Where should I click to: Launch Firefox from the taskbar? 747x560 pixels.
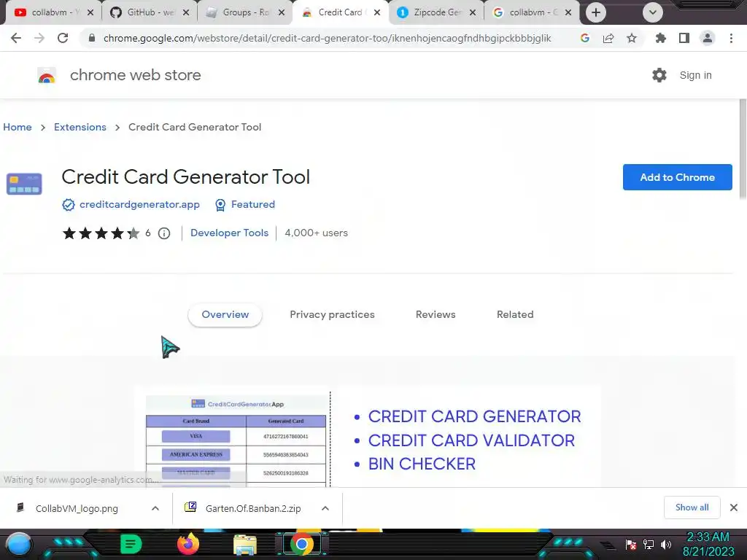(187, 544)
